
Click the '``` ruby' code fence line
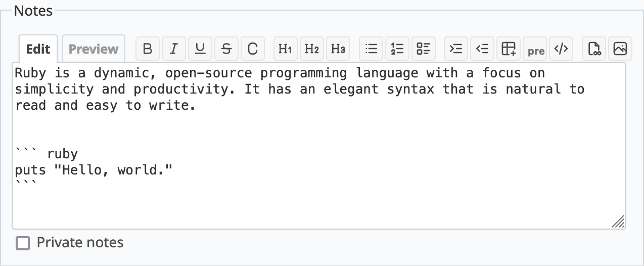click(x=47, y=154)
